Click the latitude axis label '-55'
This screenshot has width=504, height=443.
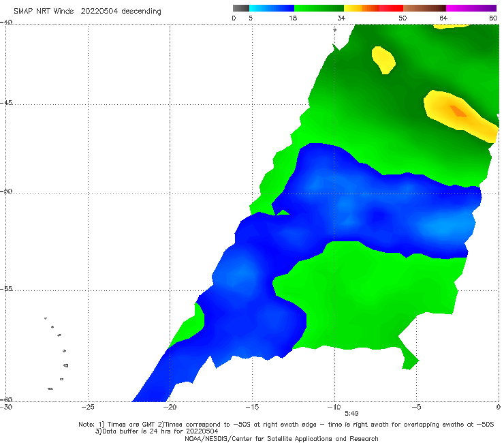(6, 289)
